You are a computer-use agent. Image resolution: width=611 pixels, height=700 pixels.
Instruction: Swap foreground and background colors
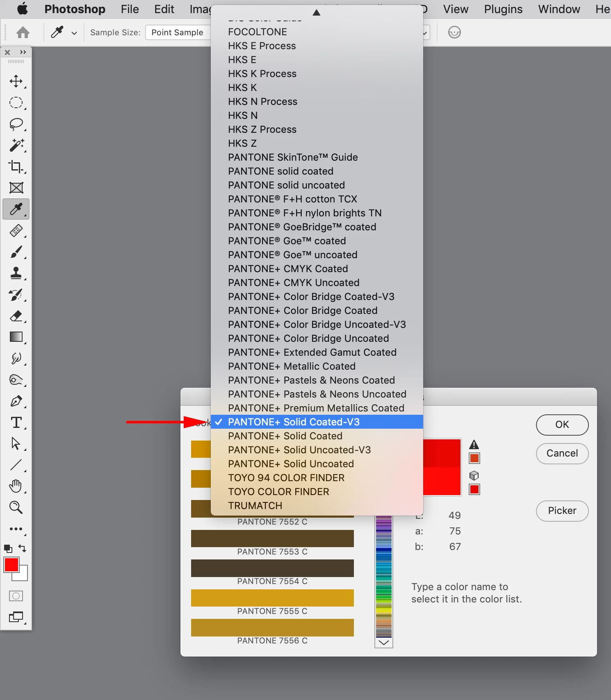23,548
